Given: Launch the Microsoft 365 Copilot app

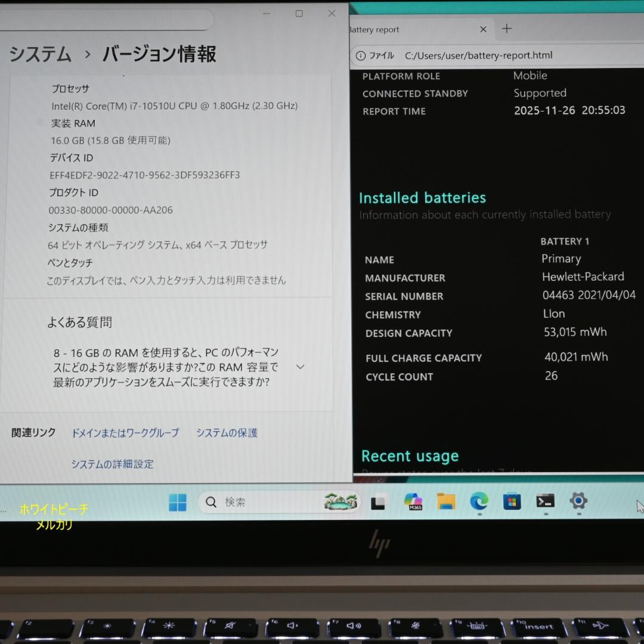Looking at the screenshot, I should 413,502.
